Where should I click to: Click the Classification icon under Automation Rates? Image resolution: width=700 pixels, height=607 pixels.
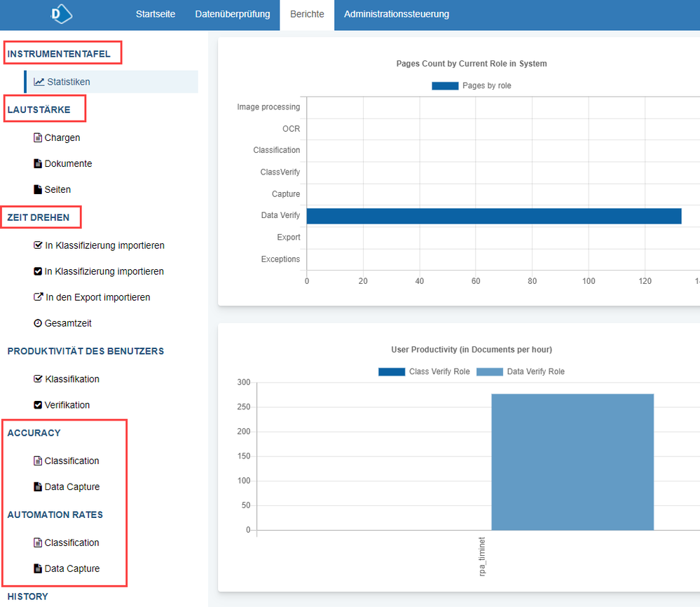[38, 543]
